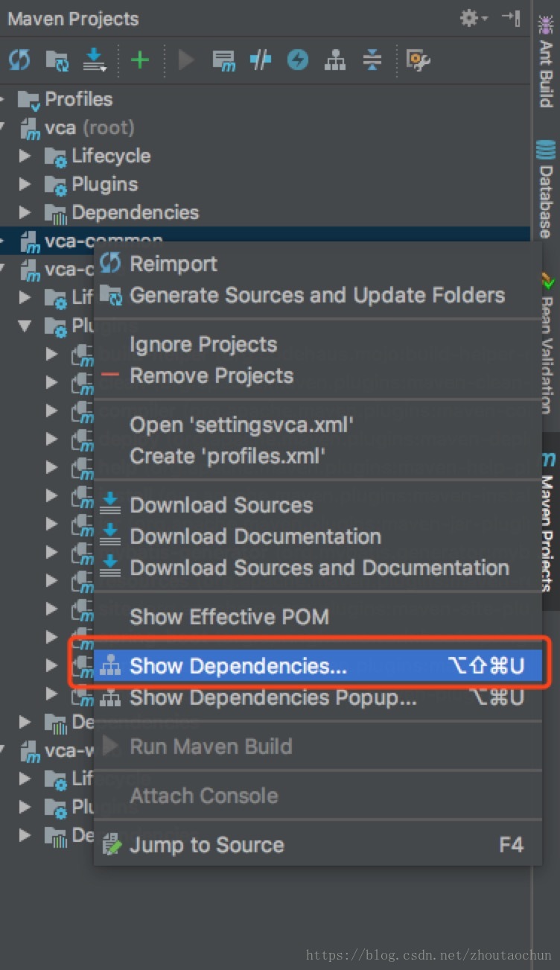The image size is (560, 970).
Task: Click Show Dependencies toolbar diagram icon
Action: 335,60
